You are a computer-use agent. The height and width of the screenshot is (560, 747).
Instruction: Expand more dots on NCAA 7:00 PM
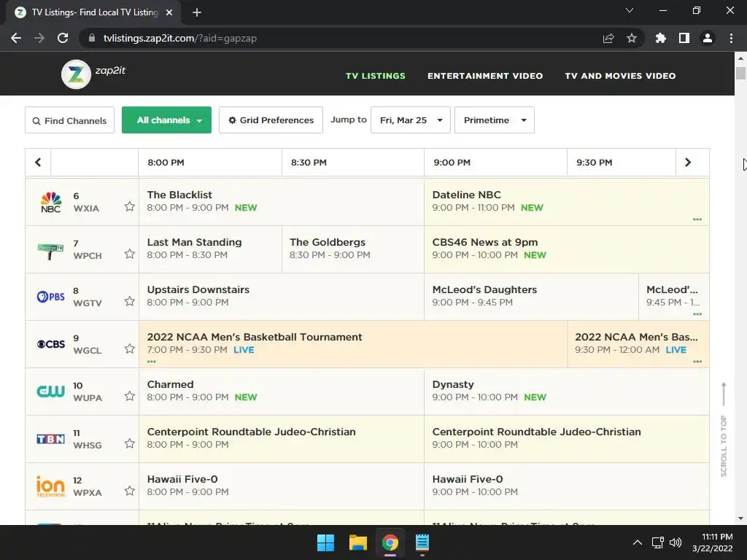point(152,362)
